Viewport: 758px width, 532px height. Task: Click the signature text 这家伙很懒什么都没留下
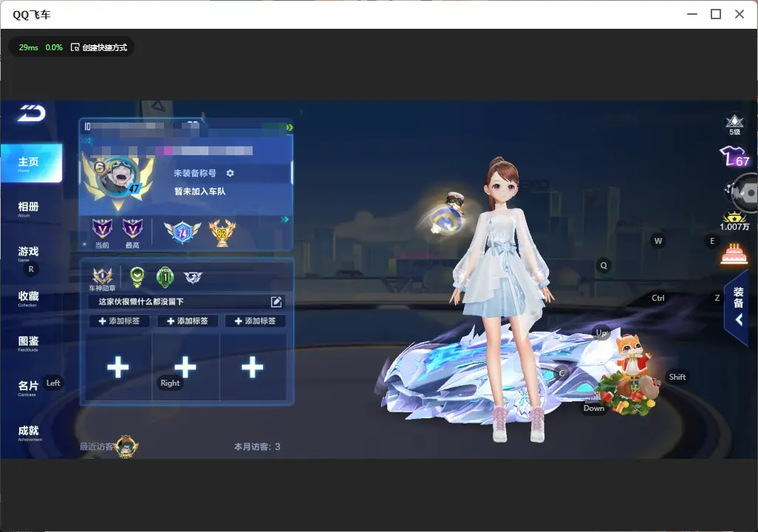[141, 301]
